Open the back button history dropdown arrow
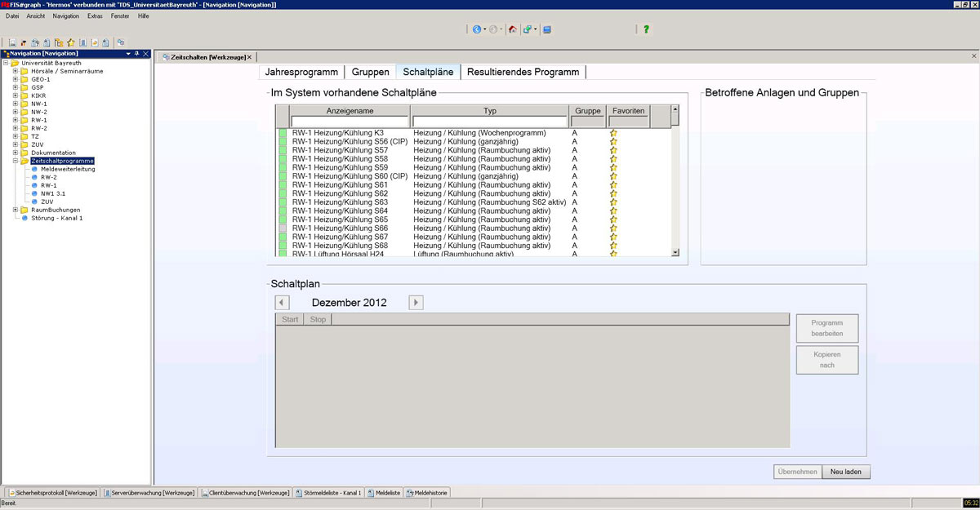 click(x=485, y=29)
